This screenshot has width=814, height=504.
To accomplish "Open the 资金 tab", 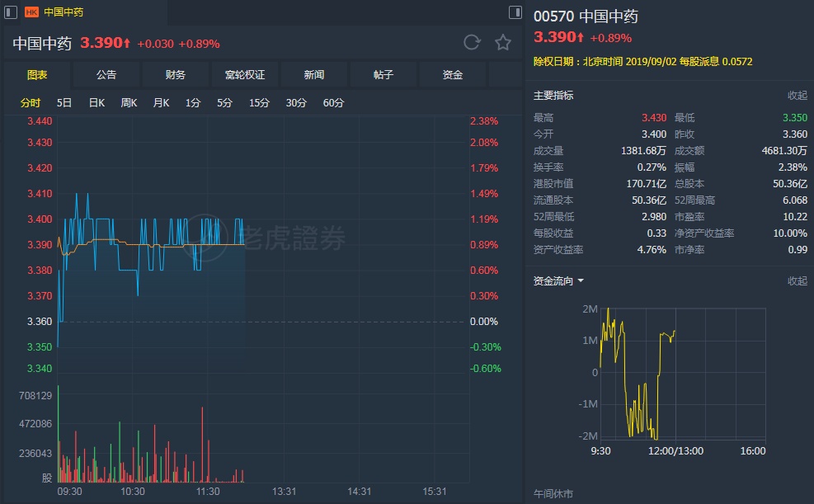I will pyautogui.click(x=453, y=75).
